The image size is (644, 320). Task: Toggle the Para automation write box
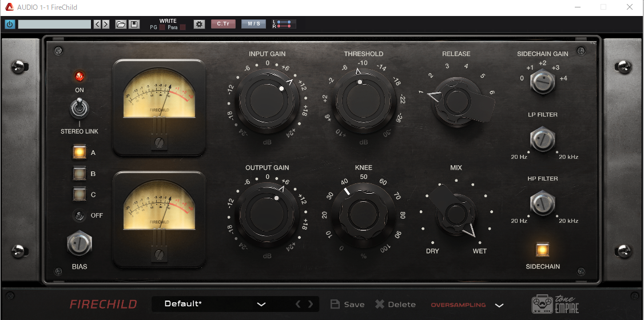tap(183, 27)
